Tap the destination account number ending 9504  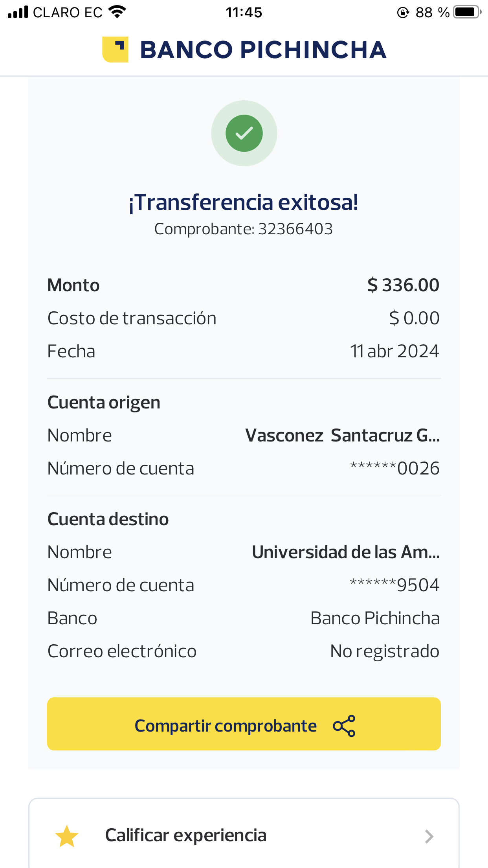(x=394, y=585)
